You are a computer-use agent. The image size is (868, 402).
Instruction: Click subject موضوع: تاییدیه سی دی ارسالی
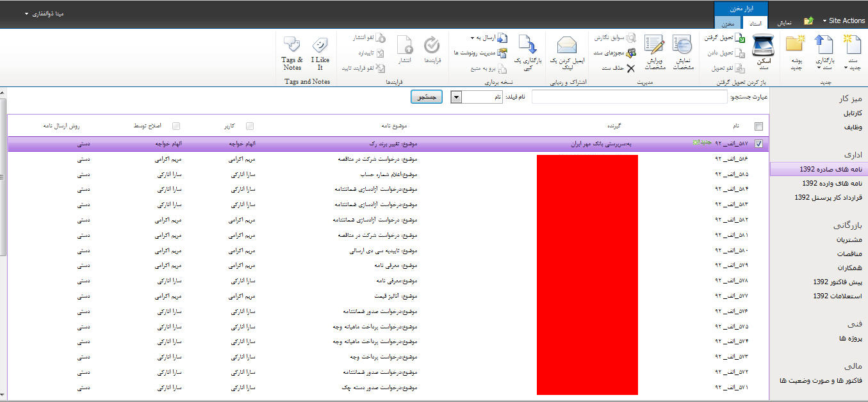384,251
